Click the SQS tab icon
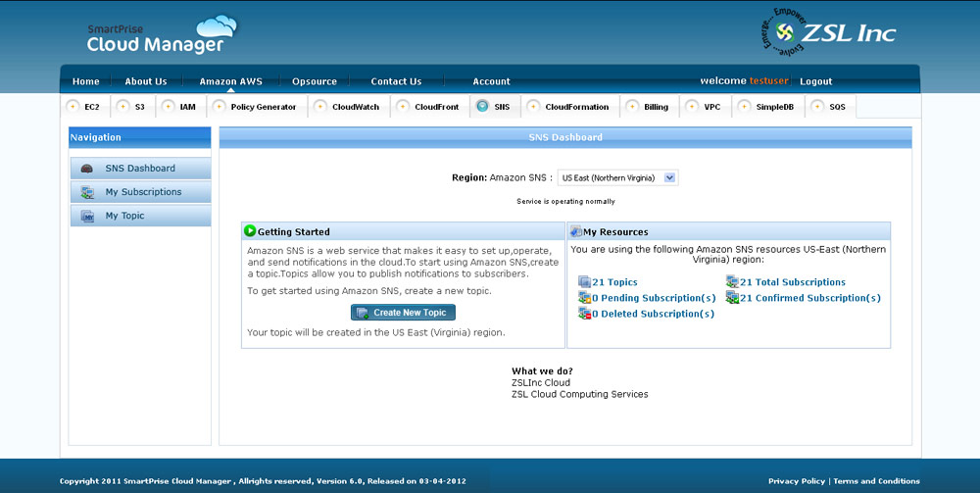980x493 pixels. [x=817, y=107]
